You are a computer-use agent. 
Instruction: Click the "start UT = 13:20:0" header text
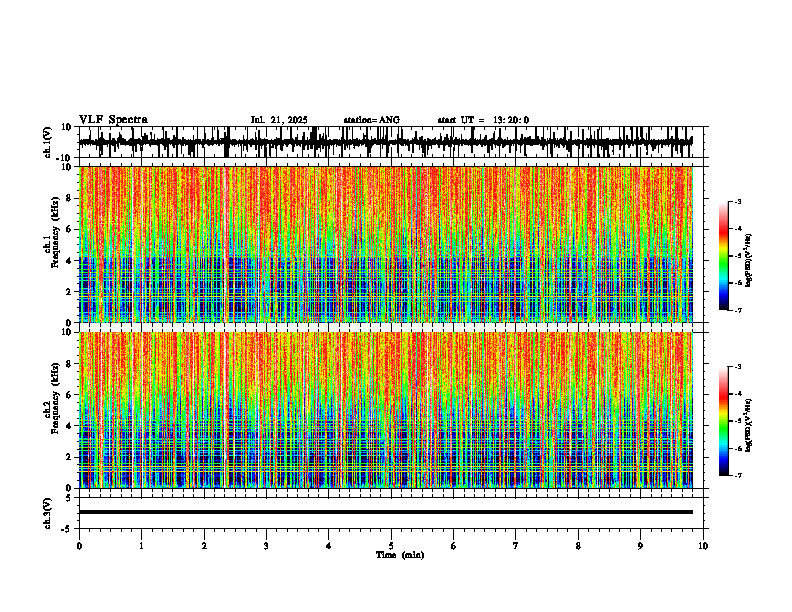tap(483, 120)
